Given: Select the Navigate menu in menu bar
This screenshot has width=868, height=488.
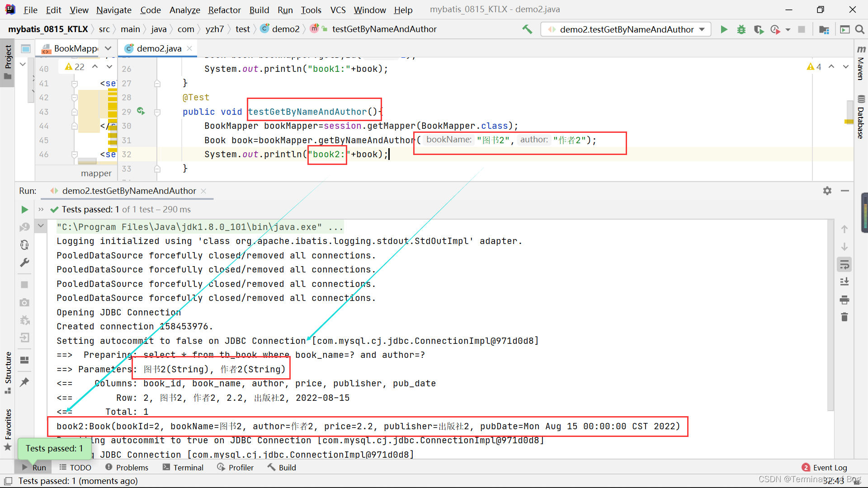Looking at the screenshot, I should coord(114,9).
